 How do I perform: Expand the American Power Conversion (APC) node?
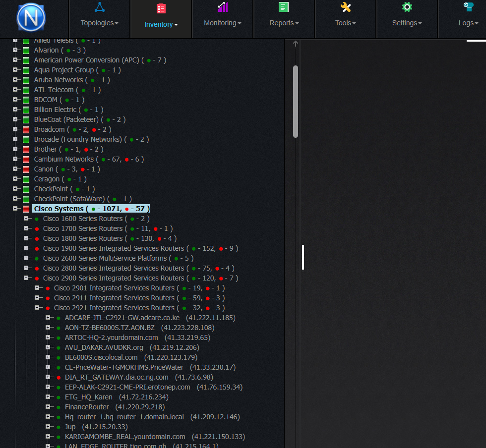[x=15, y=59]
